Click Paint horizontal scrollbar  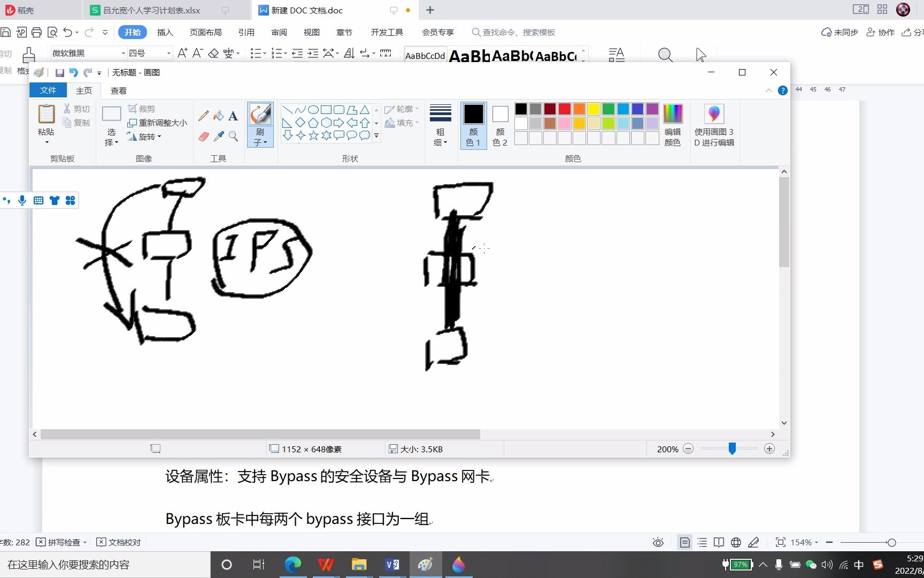click(x=260, y=435)
